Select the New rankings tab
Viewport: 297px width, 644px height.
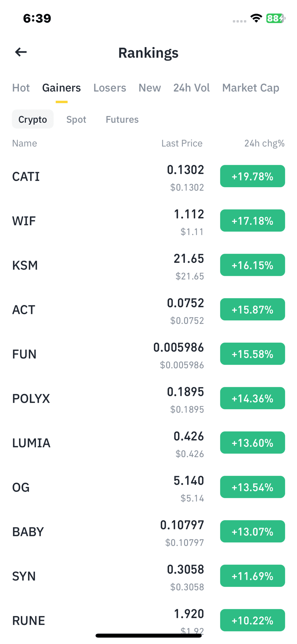click(x=150, y=88)
